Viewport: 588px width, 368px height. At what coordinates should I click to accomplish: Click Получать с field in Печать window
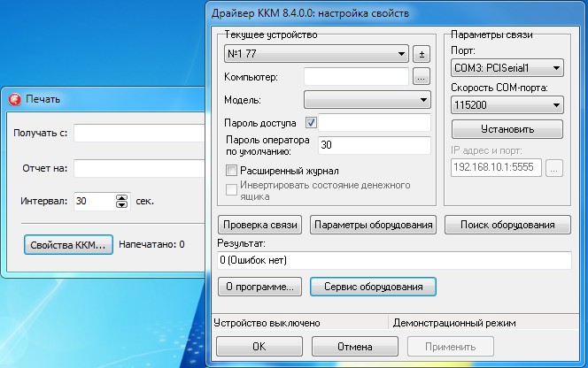click(140, 133)
